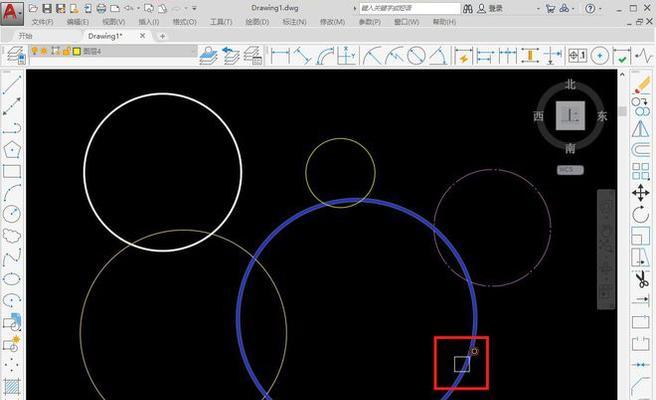The image size is (656, 400).
Task: Choose the Quick Dimension tool
Action: [x=464, y=56]
